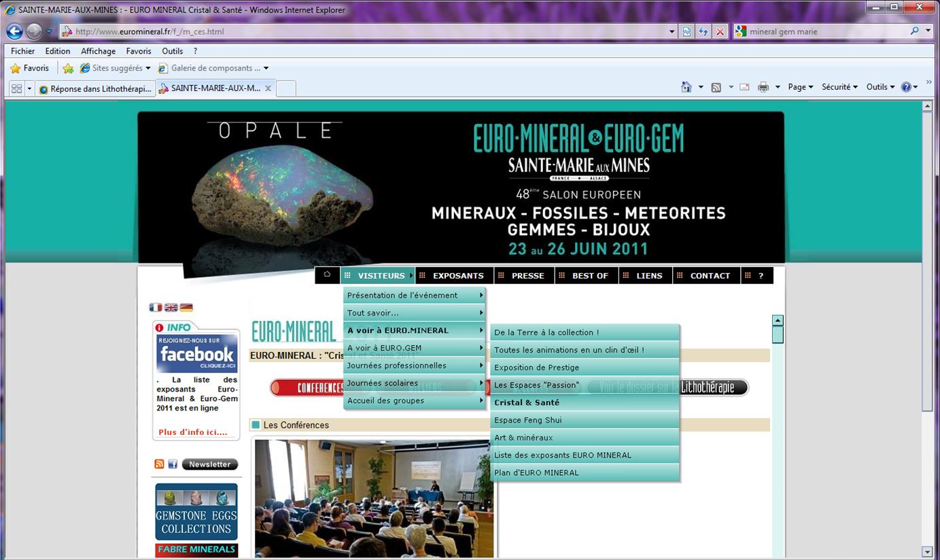Screen dimensions: 940x560
Task: Open the Affichage menu
Action: coord(98,51)
